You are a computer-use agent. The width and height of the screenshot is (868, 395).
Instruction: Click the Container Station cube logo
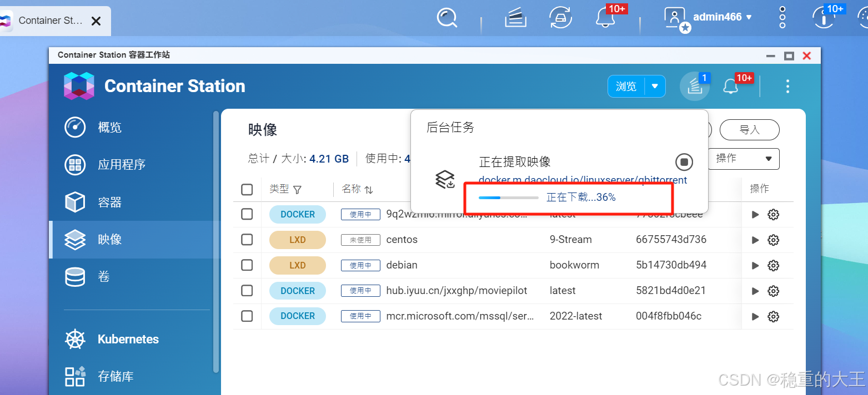click(79, 86)
